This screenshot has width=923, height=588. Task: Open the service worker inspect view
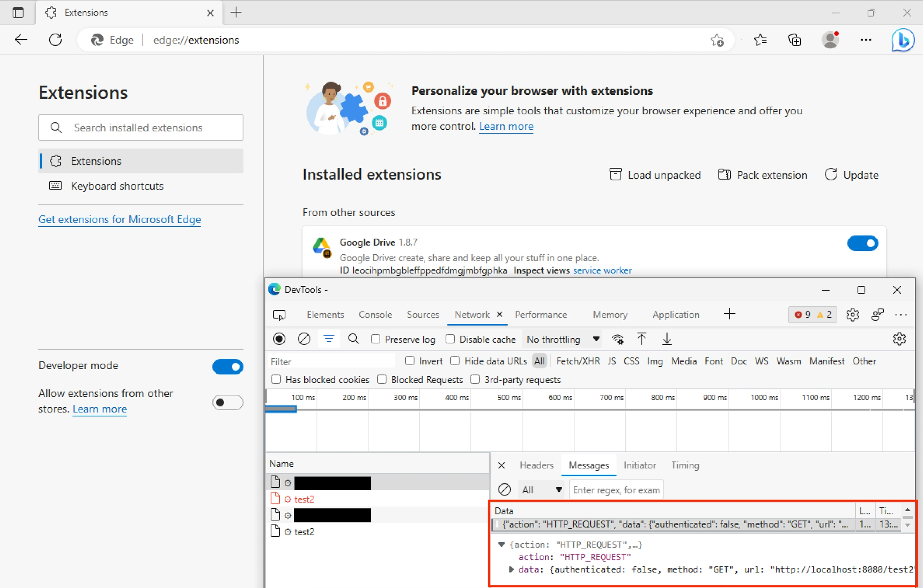[x=602, y=270]
